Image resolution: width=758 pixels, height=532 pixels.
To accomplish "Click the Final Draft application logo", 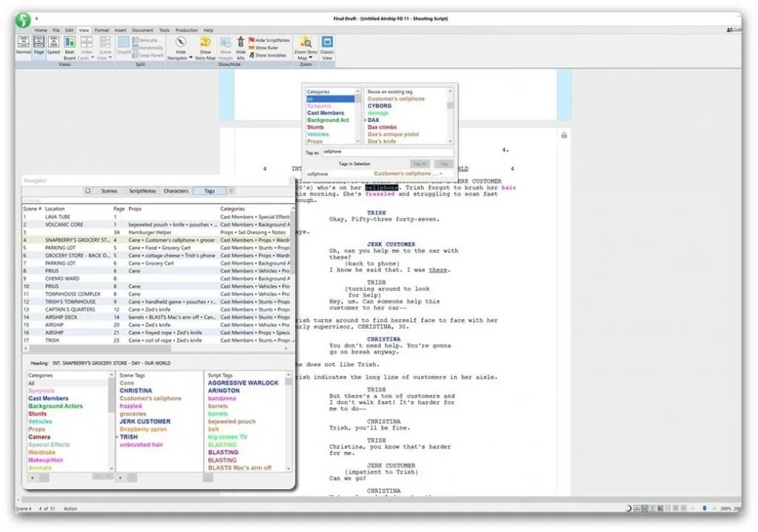I will 23,20.
